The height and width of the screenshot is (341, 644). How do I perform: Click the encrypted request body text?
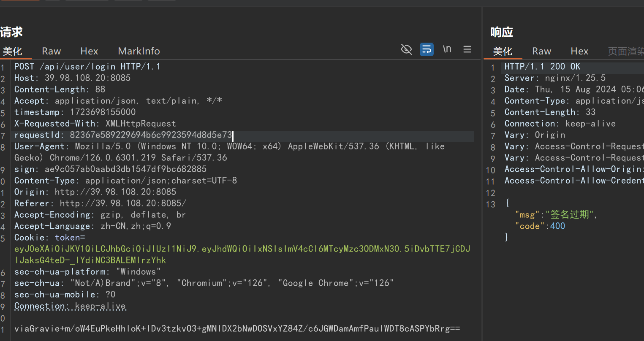coord(237,329)
